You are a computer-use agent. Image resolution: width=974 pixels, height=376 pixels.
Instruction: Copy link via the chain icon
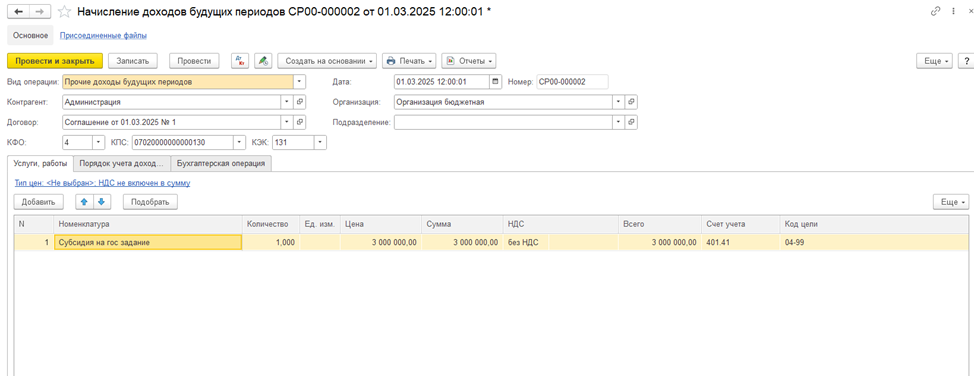pos(935,12)
